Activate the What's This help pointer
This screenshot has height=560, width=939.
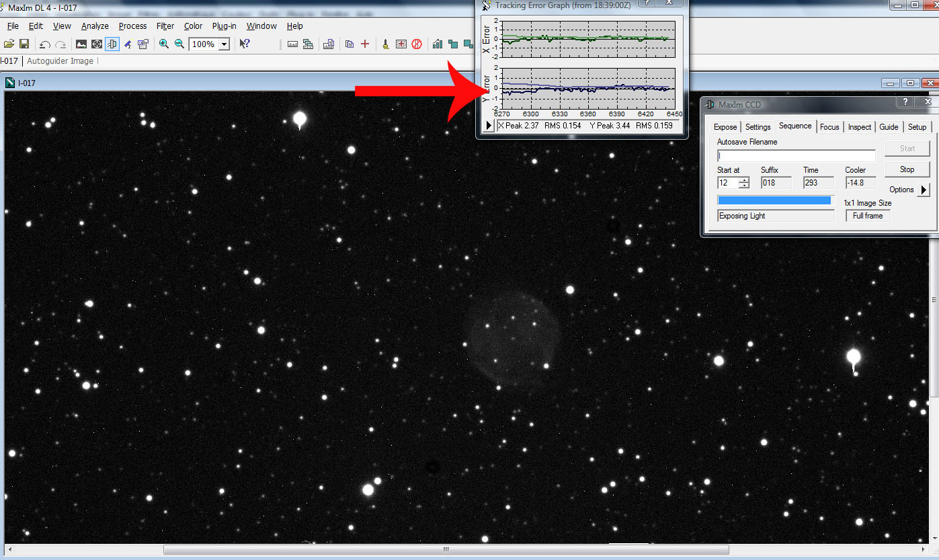[x=245, y=44]
